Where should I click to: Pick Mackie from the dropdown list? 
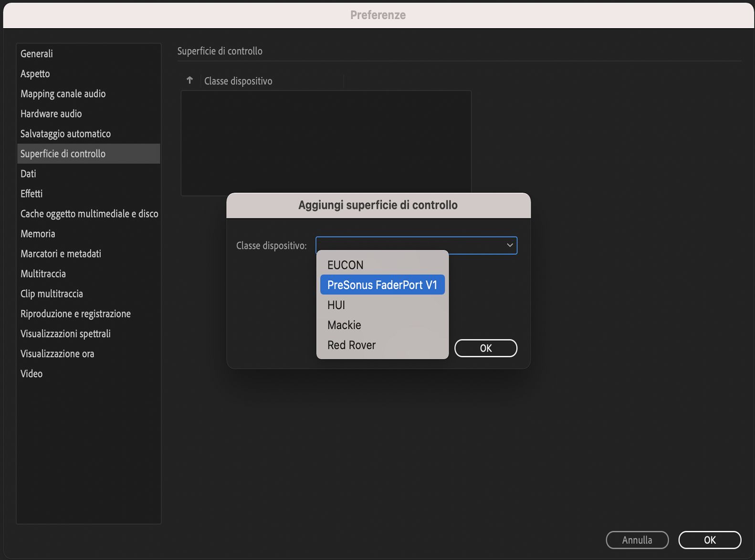coord(382,325)
